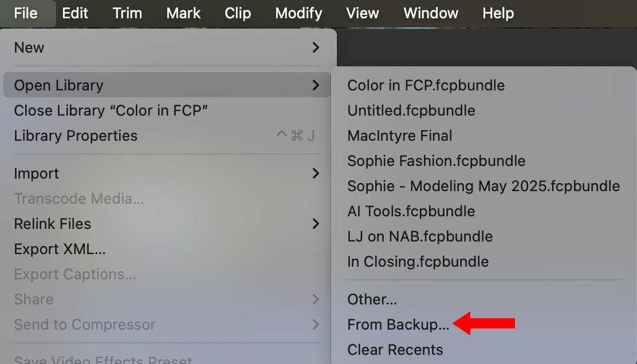
Task: Open the MacIntyre Final library
Action: point(399,136)
